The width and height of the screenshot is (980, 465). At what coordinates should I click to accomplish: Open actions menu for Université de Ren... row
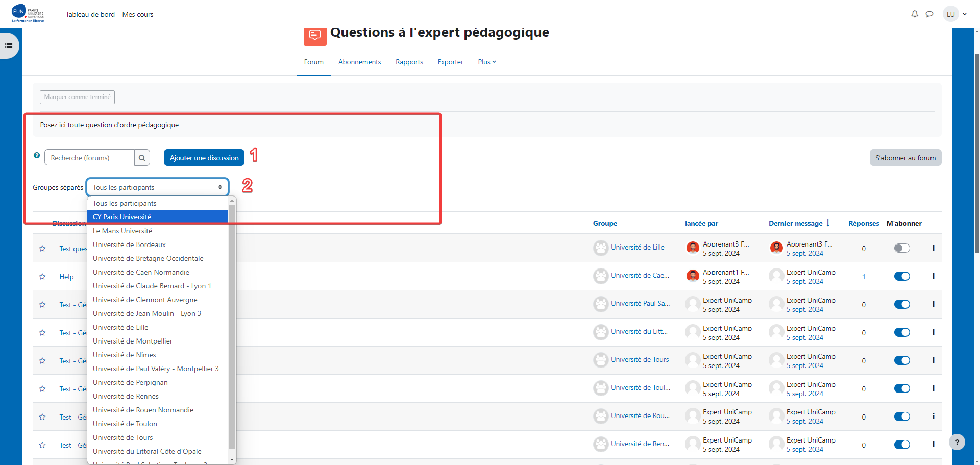pos(934,444)
